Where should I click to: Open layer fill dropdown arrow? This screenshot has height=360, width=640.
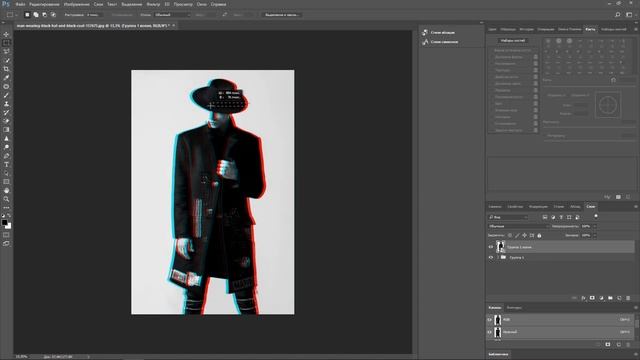point(595,236)
